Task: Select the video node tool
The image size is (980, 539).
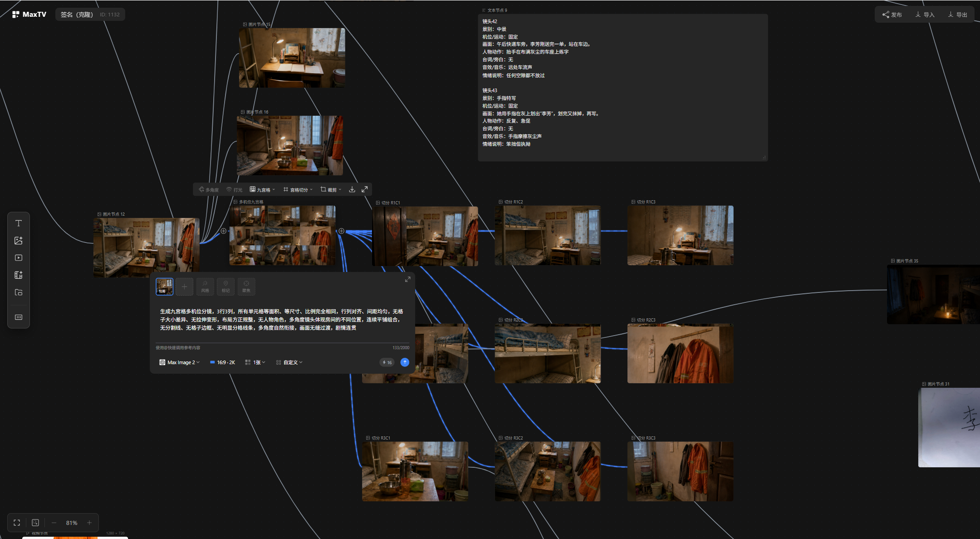Action: coord(19,257)
